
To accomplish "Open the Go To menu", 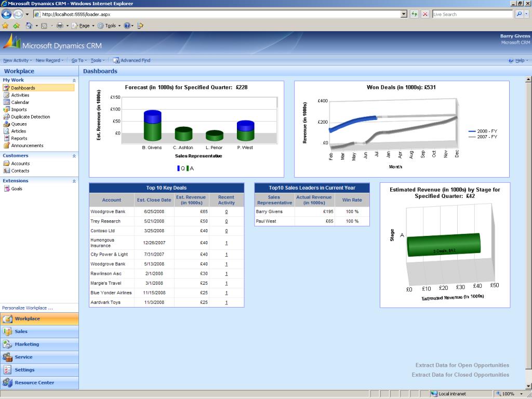I will [x=79, y=60].
